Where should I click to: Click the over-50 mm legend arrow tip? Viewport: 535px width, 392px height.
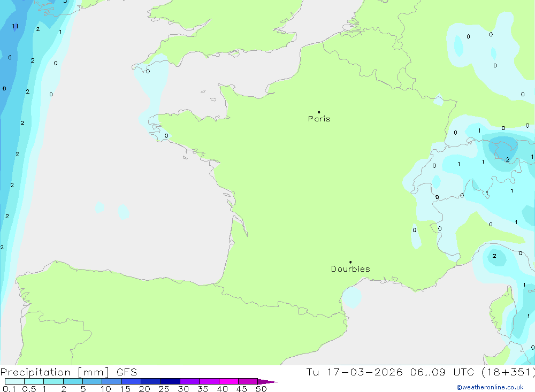tap(267, 382)
